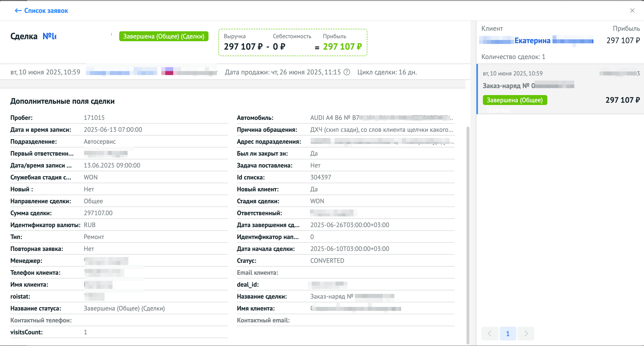This screenshot has width=644, height=346.
Task: Go to next page of deals
Action: [526, 334]
